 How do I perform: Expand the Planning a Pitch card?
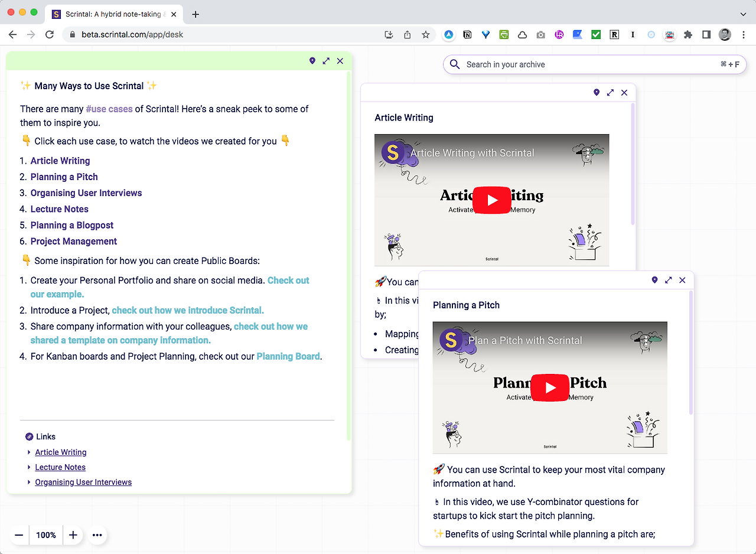point(669,280)
